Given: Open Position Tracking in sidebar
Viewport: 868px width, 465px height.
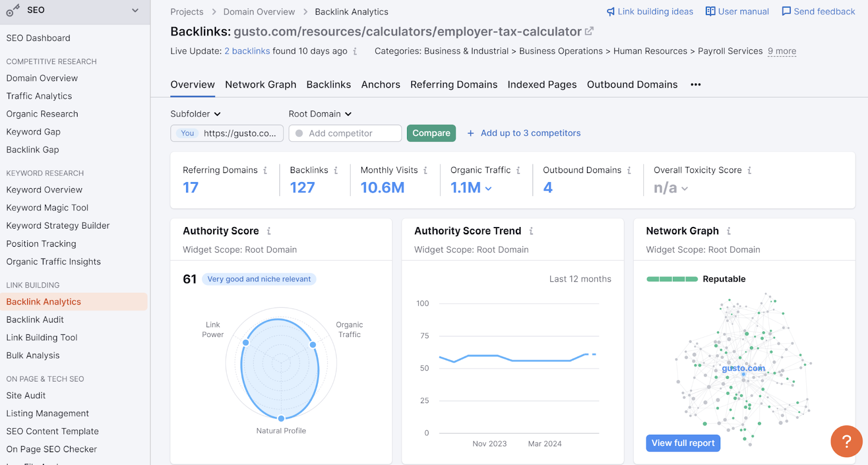Looking at the screenshot, I should [41, 244].
